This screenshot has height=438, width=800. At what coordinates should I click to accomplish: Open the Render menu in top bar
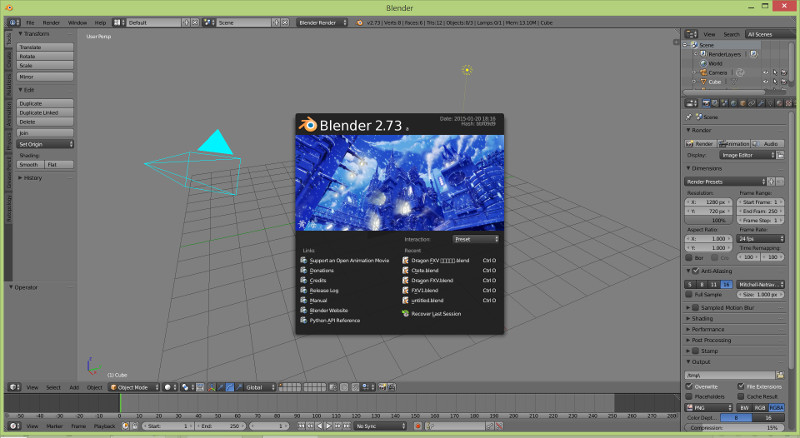tap(51, 22)
